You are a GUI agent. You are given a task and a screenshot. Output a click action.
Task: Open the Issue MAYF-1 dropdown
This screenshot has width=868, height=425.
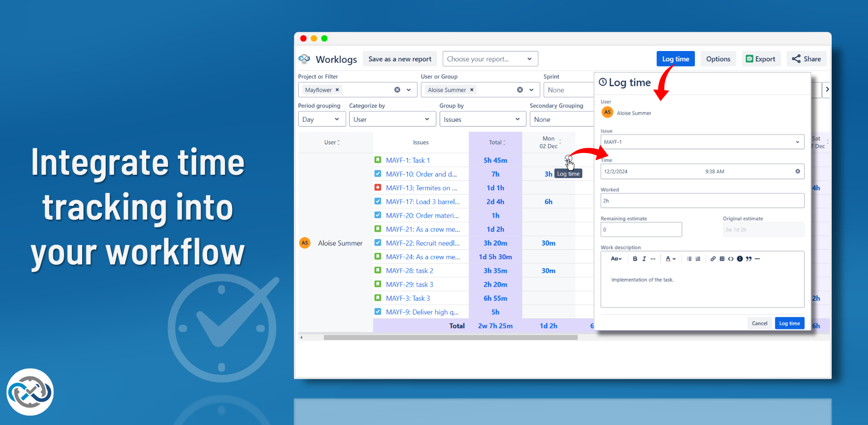point(702,142)
